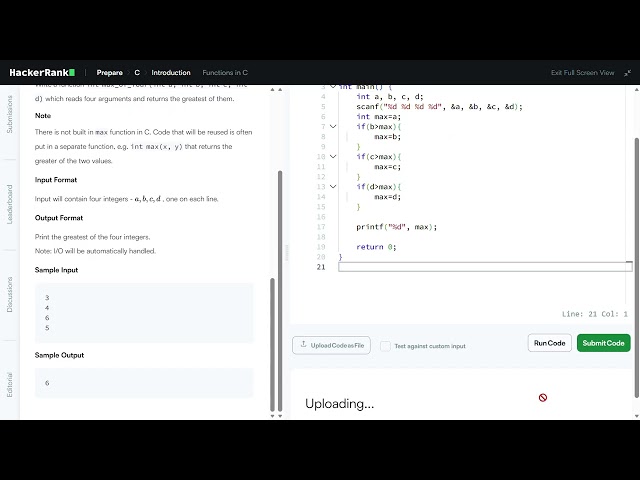Click the green Submit Code button
Image resolution: width=640 pixels, height=480 pixels.
603,343
